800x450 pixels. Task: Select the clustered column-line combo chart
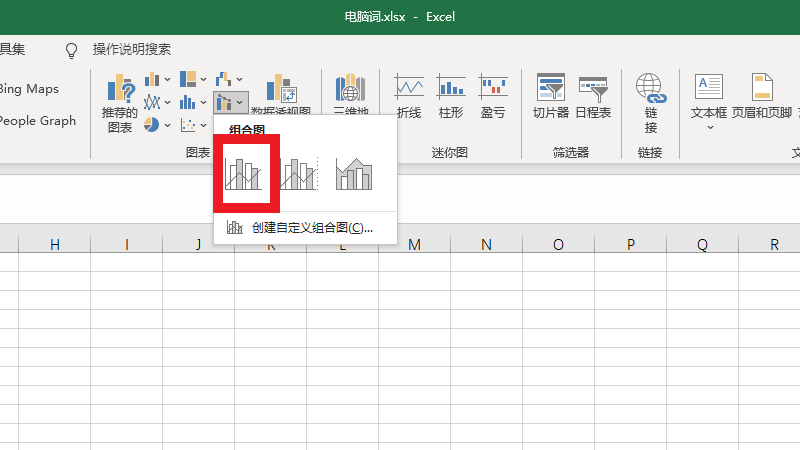click(246, 174)
